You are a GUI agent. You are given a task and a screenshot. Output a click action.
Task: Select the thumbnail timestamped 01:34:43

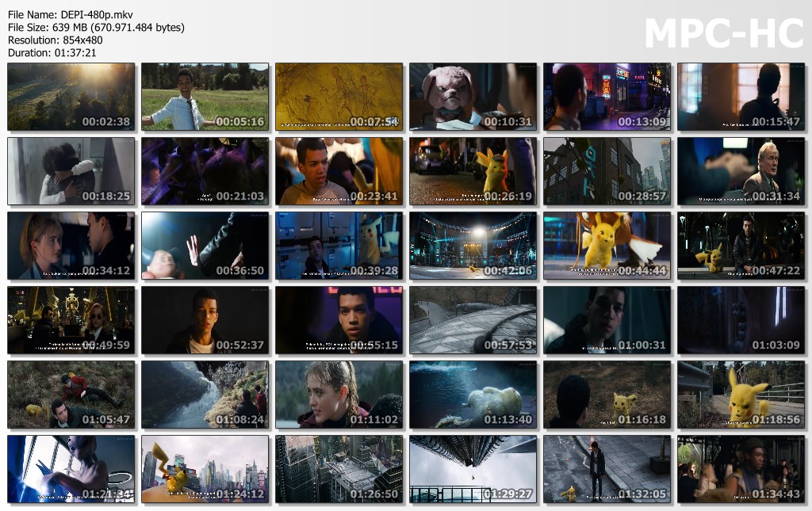click(x=741, y=469)
